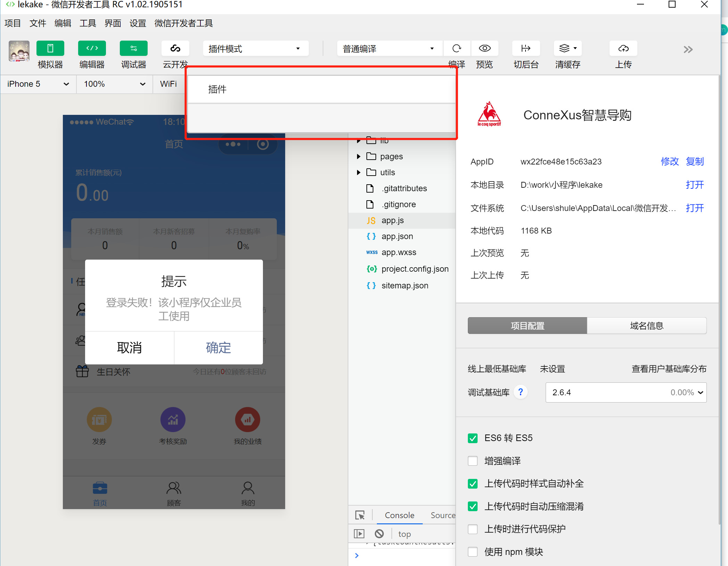Image resolution: width=728 pixels, height=566 pixels.
Task: Open the iPhone 5 device dropdown
Action: (38, 84)
